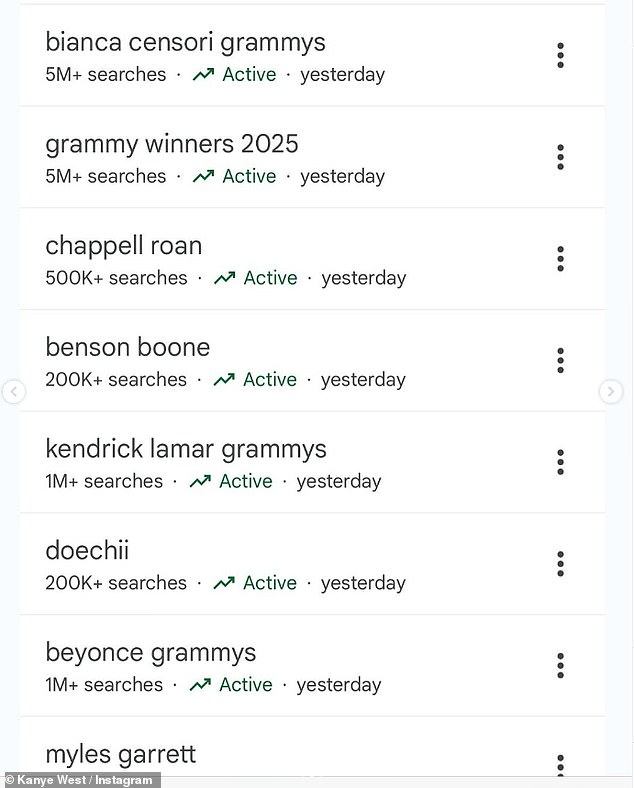Open three-dot menu for grammy winners 2025
Viewport: 634px width, 788px height.
coord(560,157)
